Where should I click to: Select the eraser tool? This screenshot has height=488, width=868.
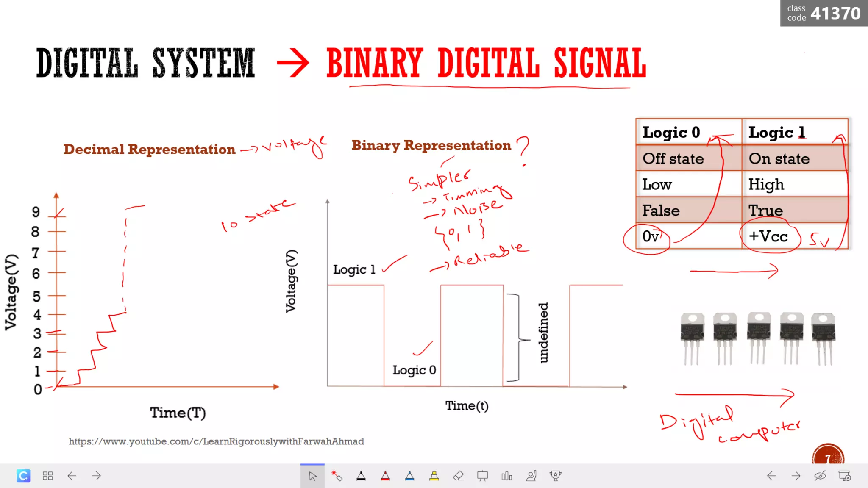click(x=458, y=476)
